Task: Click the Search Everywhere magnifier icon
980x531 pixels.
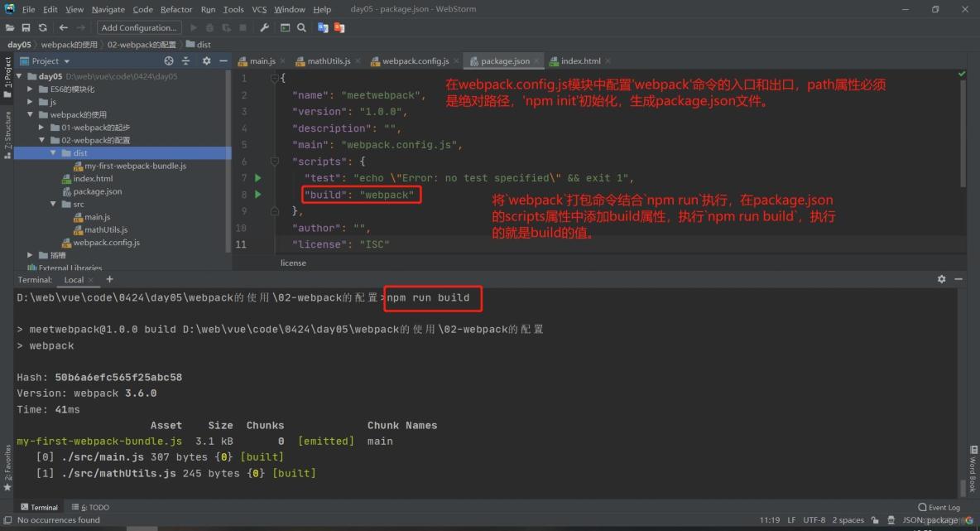Action: 300,27
